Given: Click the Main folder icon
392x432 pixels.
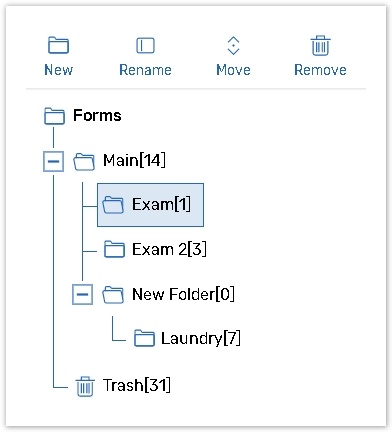Looking at the screenshot, I should click(x=84, y=161).
